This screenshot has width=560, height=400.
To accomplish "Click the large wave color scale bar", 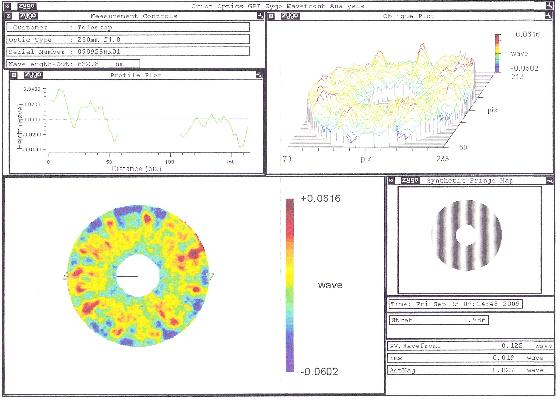I will pos(290,285).
